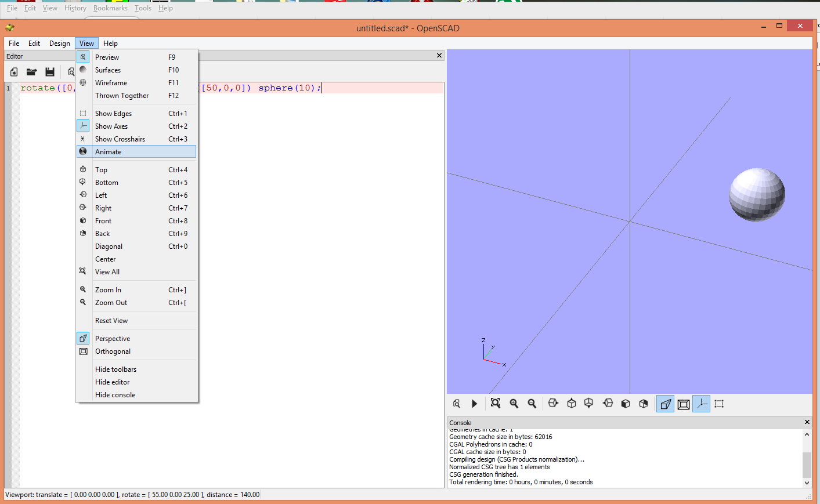Open the Design menu
The image size is (820, 504).
[x=59, y=43]
